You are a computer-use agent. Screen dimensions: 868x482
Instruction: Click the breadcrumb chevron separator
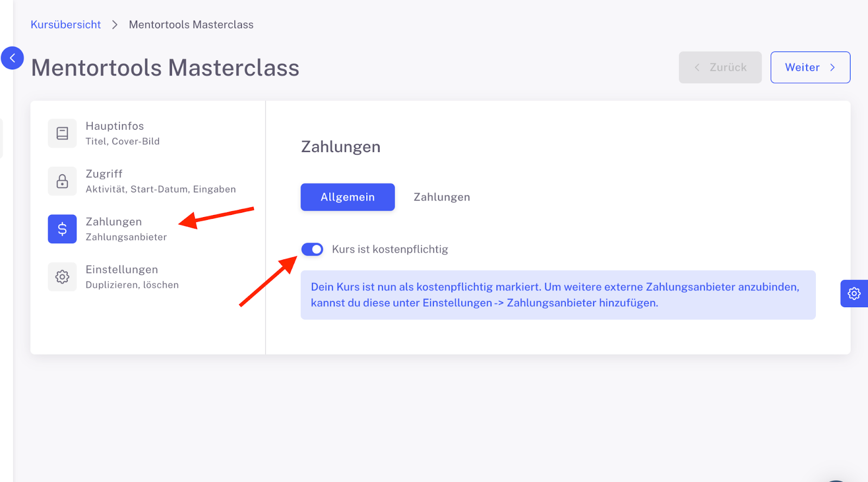click(x=114, y=25)
